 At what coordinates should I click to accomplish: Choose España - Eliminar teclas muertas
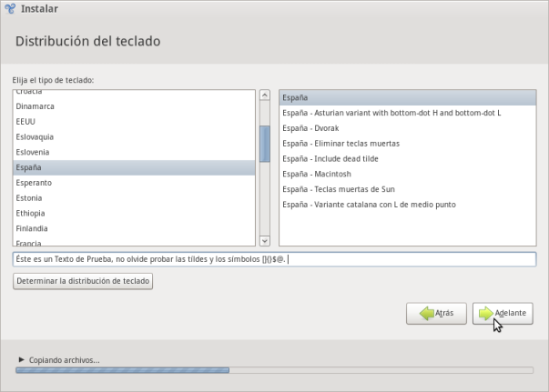click(x=408, y=144)
